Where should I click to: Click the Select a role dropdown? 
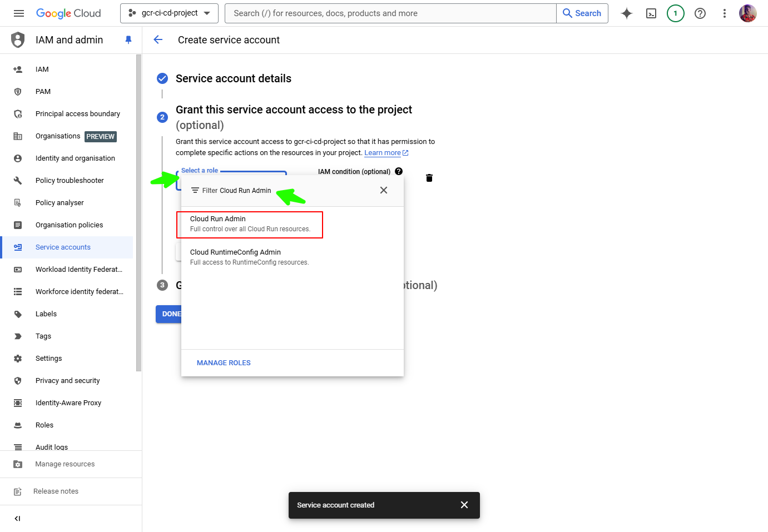[x=231, y=173]
